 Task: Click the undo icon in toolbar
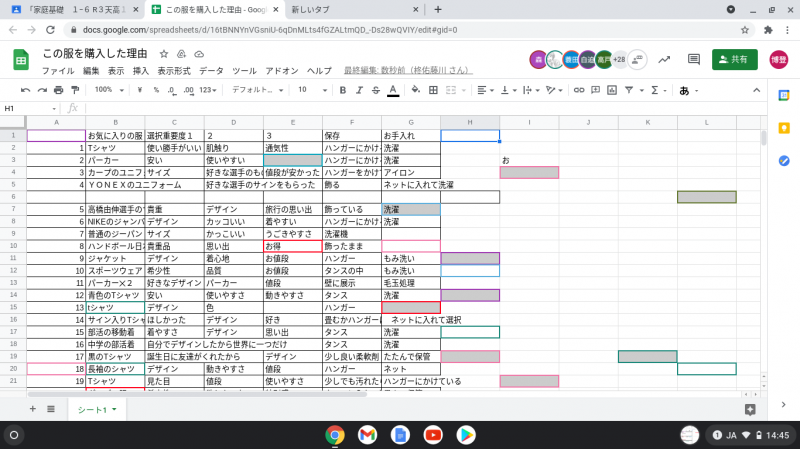tap(27, 90)
